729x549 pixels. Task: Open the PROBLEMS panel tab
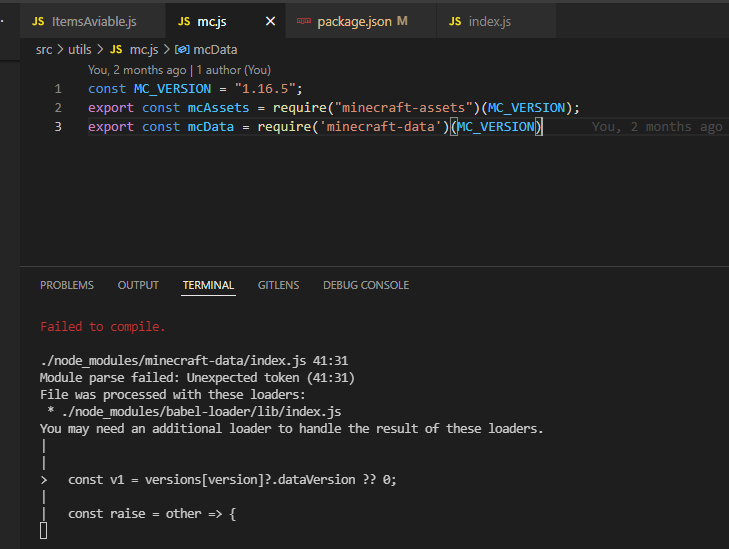tap(67, 285)
